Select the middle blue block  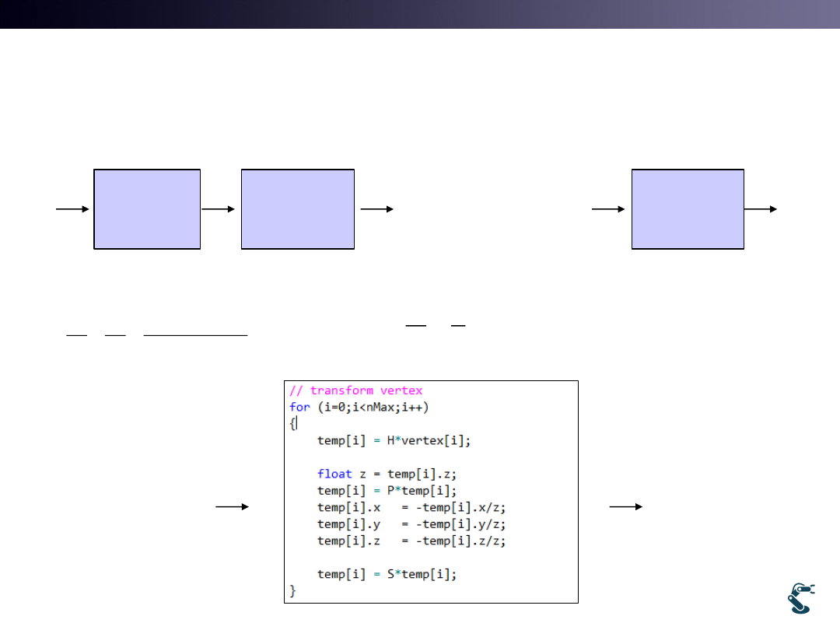298,208
